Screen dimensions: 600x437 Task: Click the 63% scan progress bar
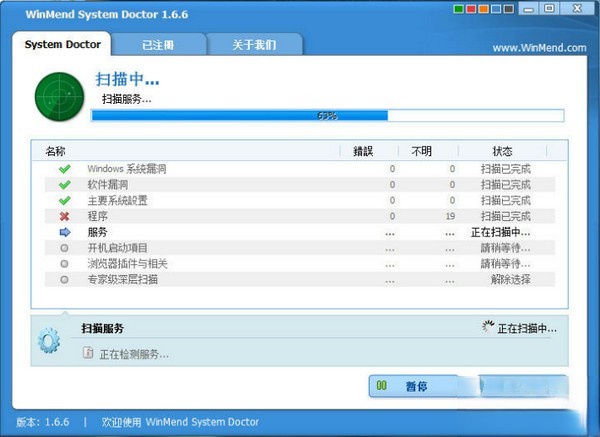pyautogui.click(x=328, y=116)
